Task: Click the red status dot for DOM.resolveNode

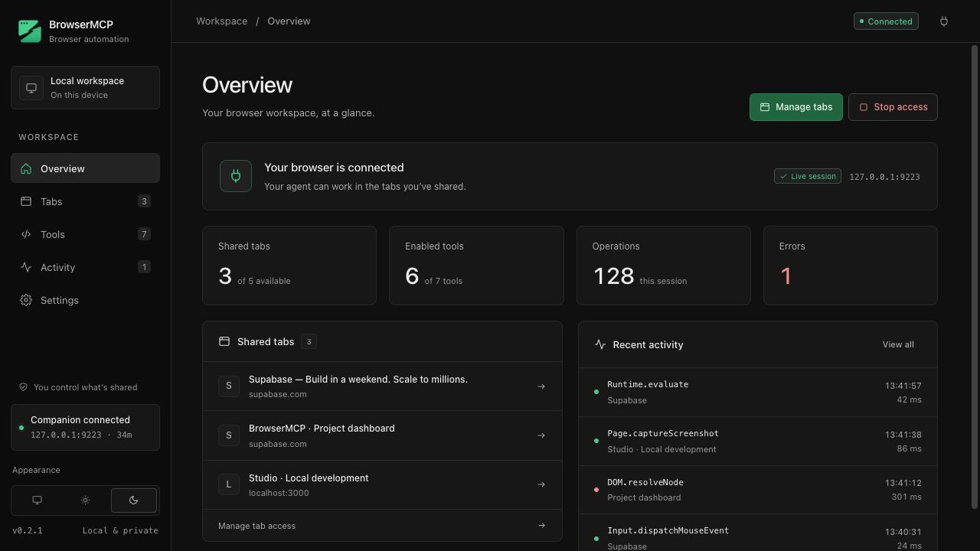Action: pyautogui.click(x=596, y=490)
